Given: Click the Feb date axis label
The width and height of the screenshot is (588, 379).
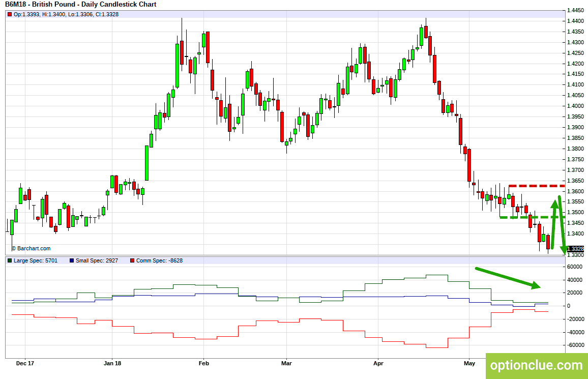Looking at the screenshot, I should [x=203, y=363].
